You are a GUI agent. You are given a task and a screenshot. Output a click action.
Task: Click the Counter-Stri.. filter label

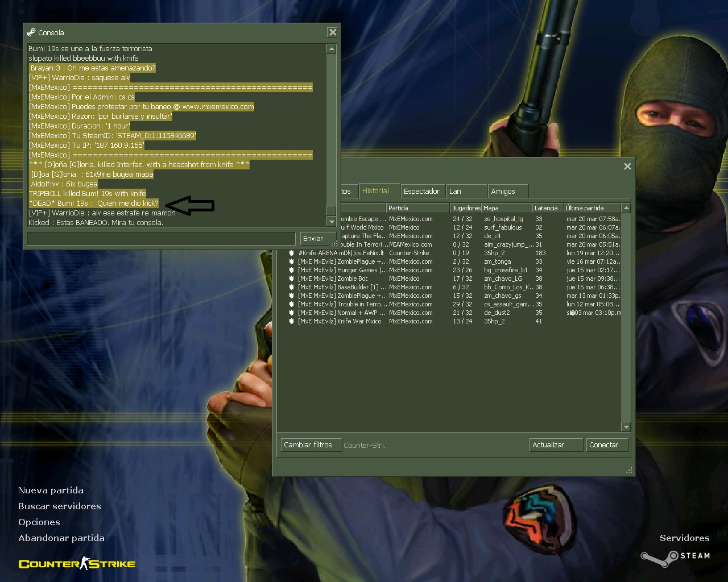pyautogui.click(x=366, y=445)
